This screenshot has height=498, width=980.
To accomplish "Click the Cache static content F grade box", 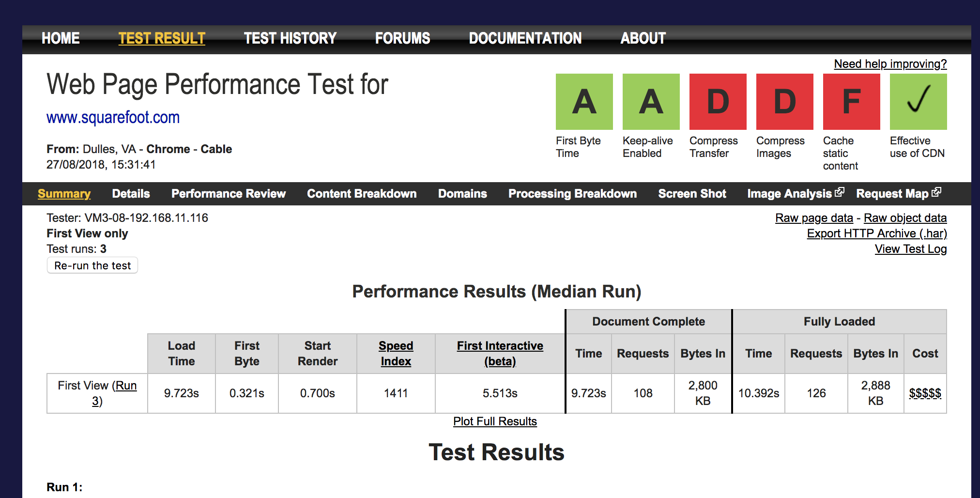I will pos(851,102).
